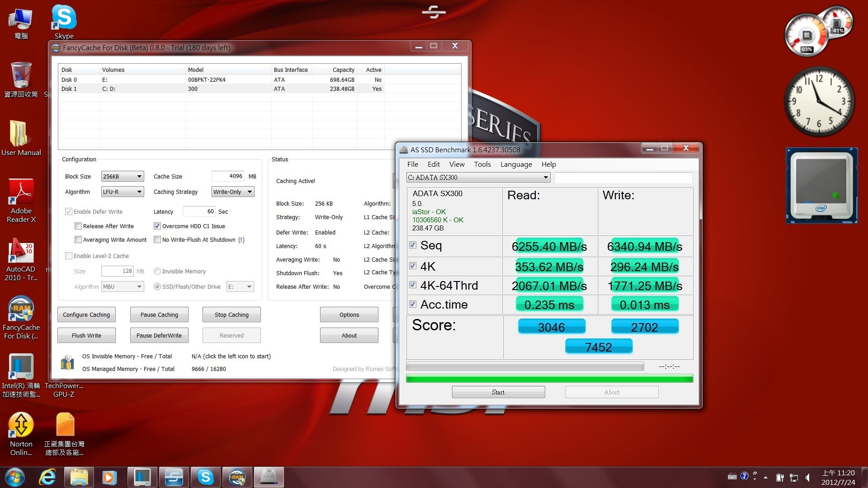
Task: Open Intel Turbo Boost monitor desktop shortcut
Action: tap(21, 375)
